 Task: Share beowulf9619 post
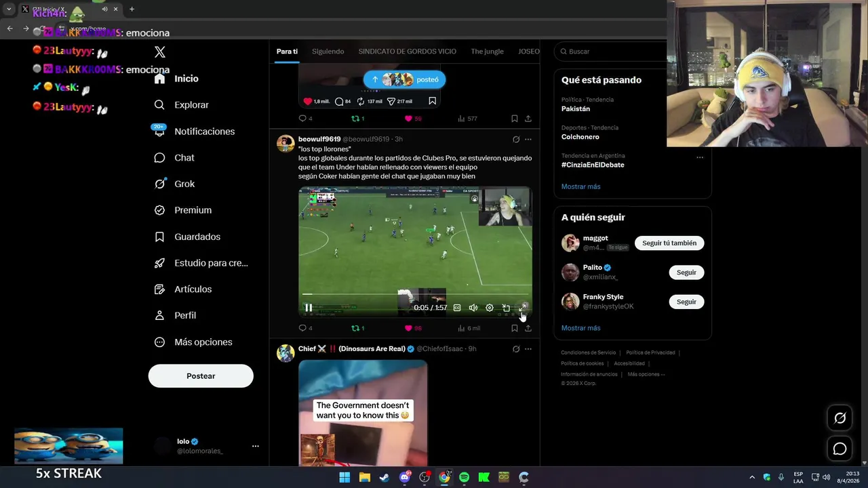528,328
